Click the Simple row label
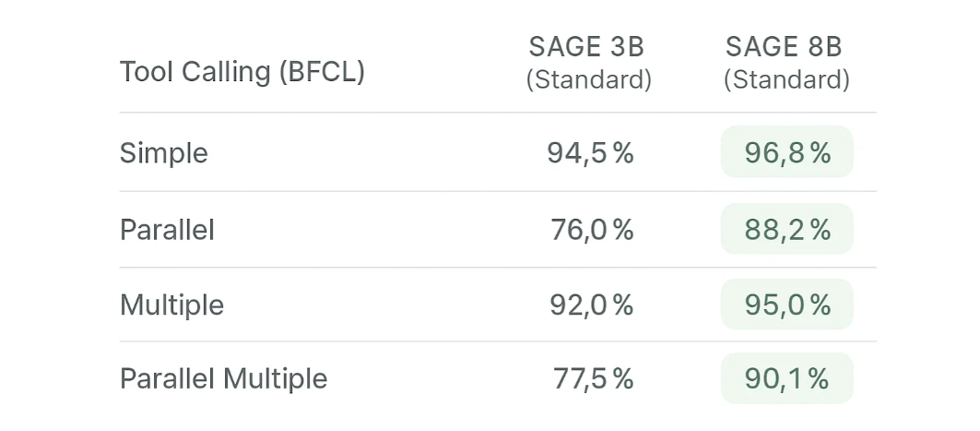980x431 pixels. tap(164, 152)
